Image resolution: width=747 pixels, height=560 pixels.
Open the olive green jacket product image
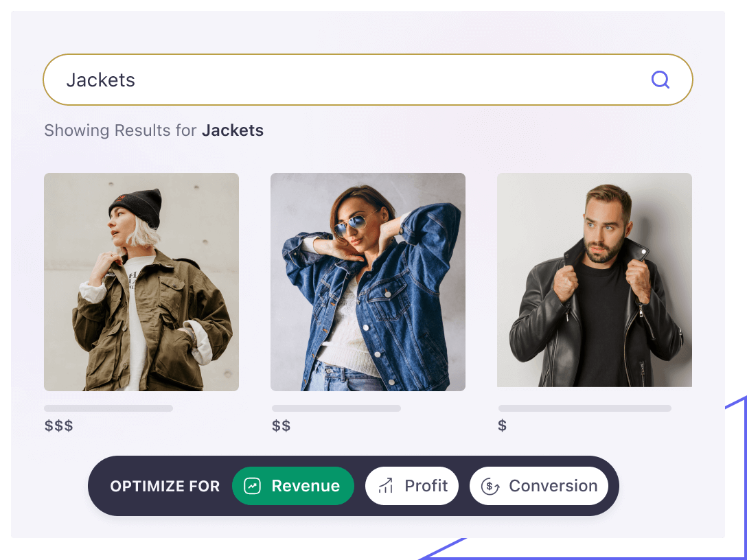coord(141,282)
